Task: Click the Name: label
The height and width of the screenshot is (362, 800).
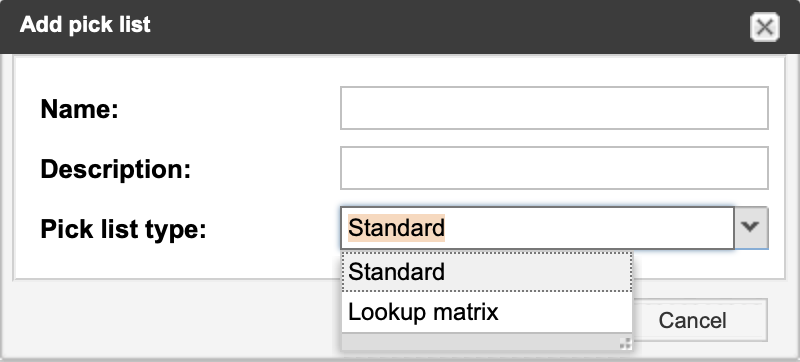Action: [x=80, y=109]
